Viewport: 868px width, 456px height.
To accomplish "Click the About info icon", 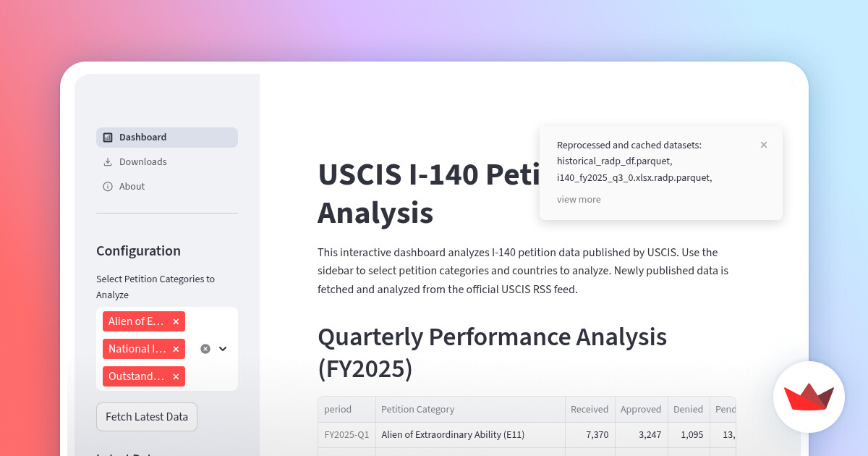I will point(108,187).
